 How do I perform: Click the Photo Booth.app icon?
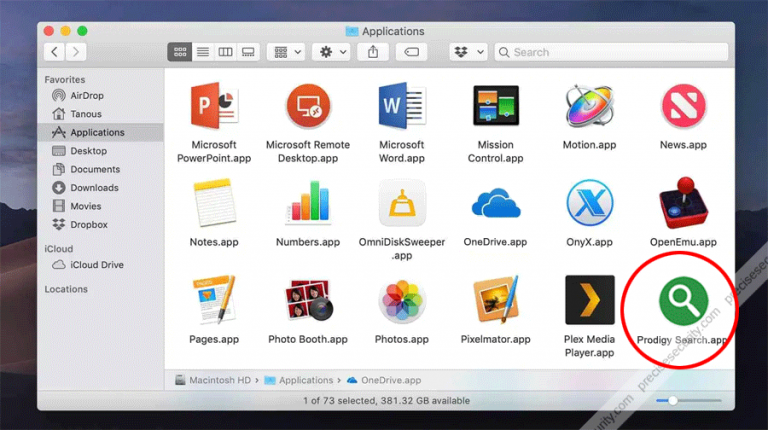[308, 300]
